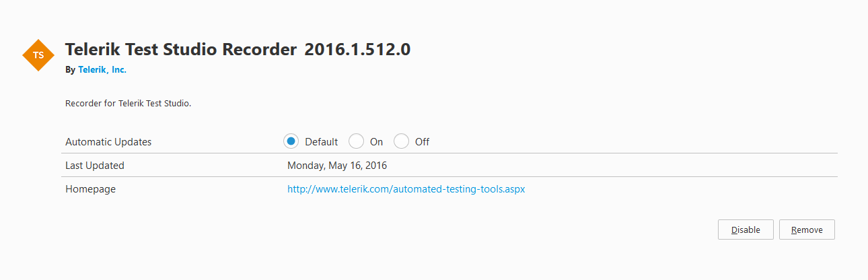
Task: Click the Homepage row label
Action: [90, 189]
